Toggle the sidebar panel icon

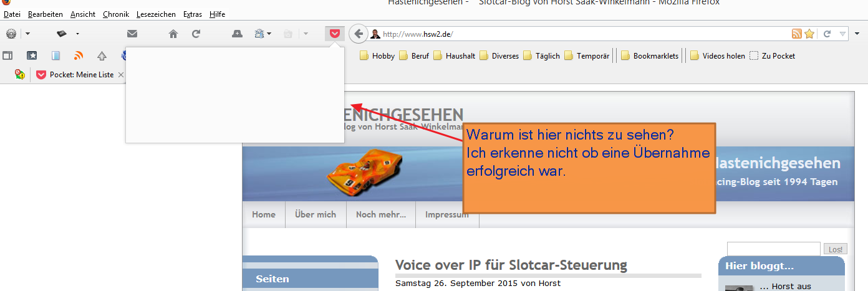(x=8, y=55)
